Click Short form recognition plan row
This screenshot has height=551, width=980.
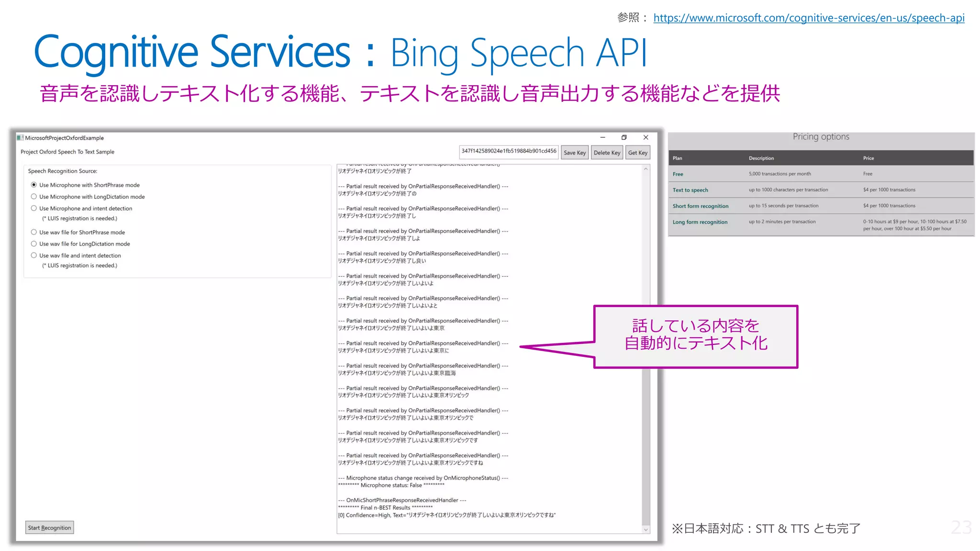coord(821,206)
